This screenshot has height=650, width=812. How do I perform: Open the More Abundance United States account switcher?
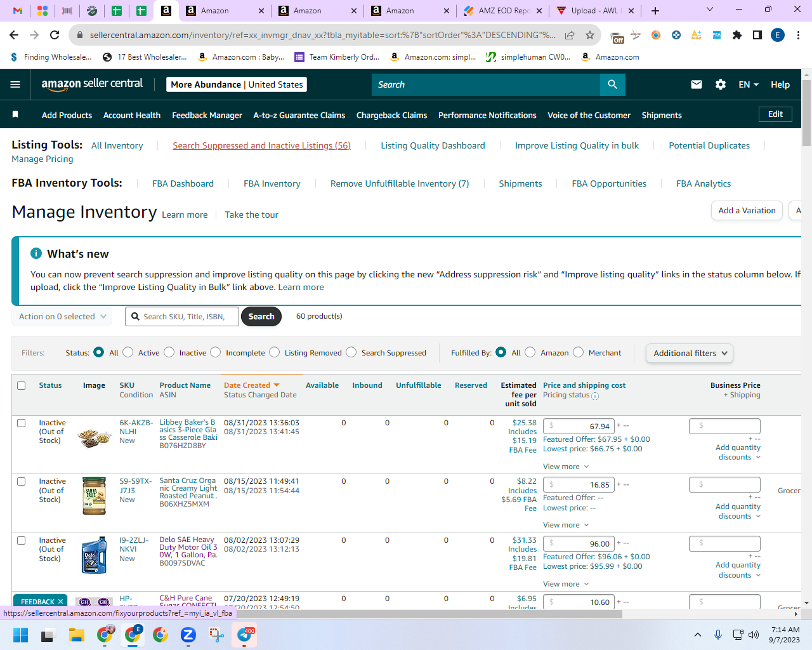pyautogui.click(x=237, y=84)
